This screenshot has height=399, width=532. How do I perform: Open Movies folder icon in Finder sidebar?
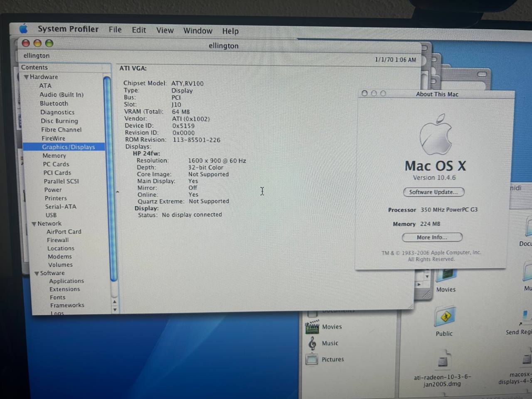click(x=312, y=327)
